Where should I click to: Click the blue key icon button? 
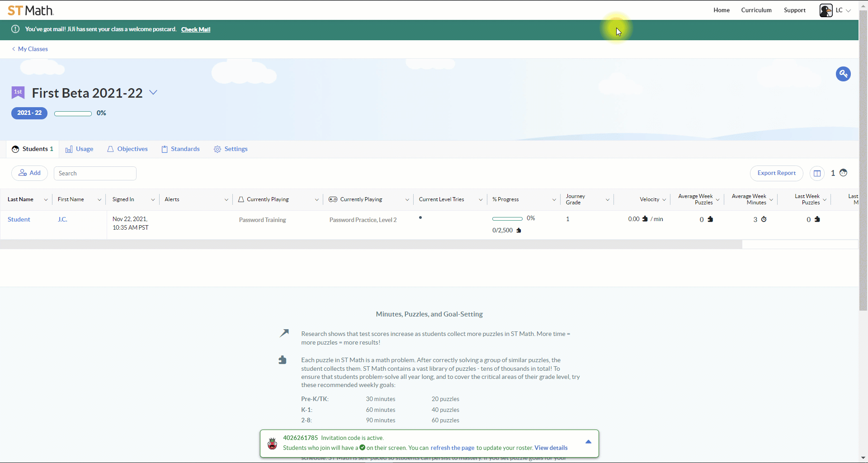[843, 74]
